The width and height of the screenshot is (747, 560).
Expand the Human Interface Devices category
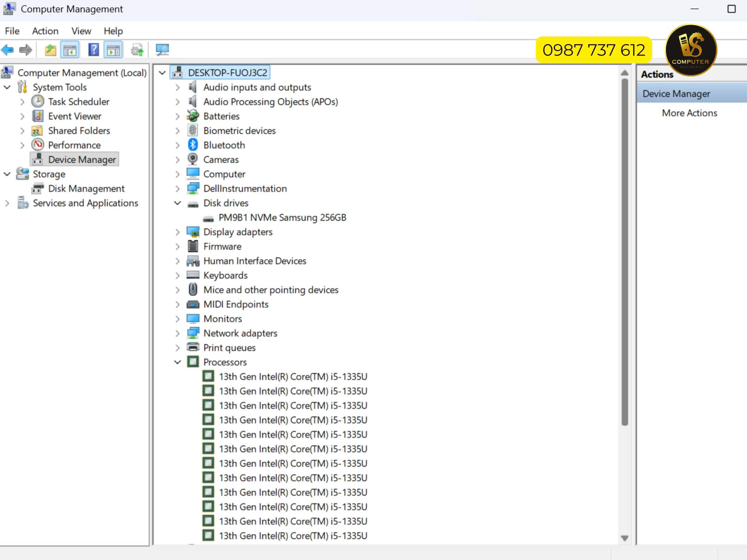click(177, 261)
